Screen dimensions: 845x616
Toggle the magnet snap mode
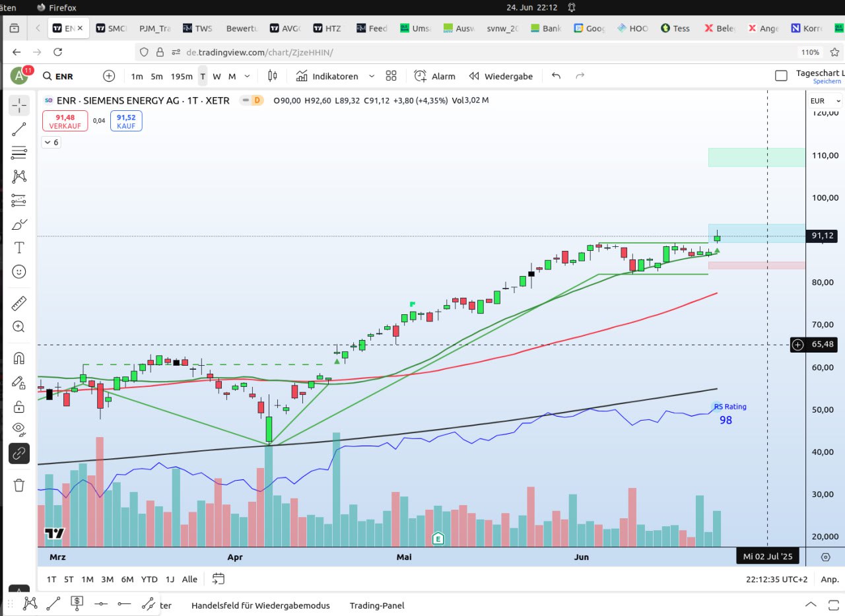(x=19, y=359)
